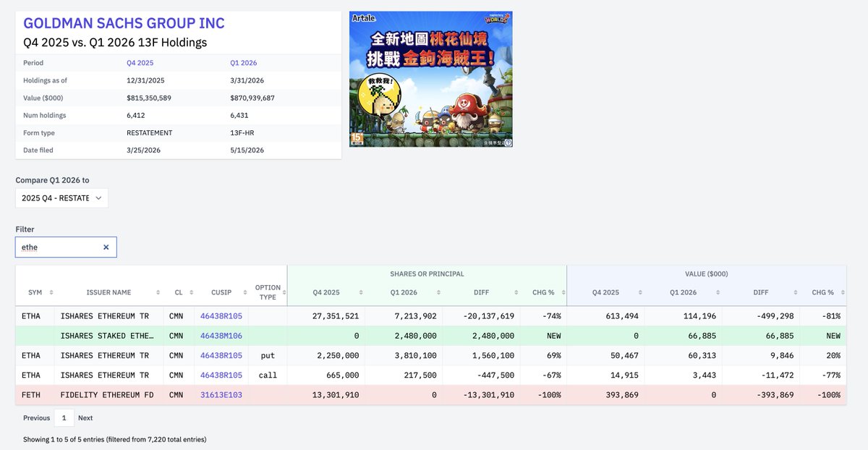Open CUSIP 46438M106 link for Staked Ethereum
Image resolution: width=868 pixels, height=450 pixels.
221,336
